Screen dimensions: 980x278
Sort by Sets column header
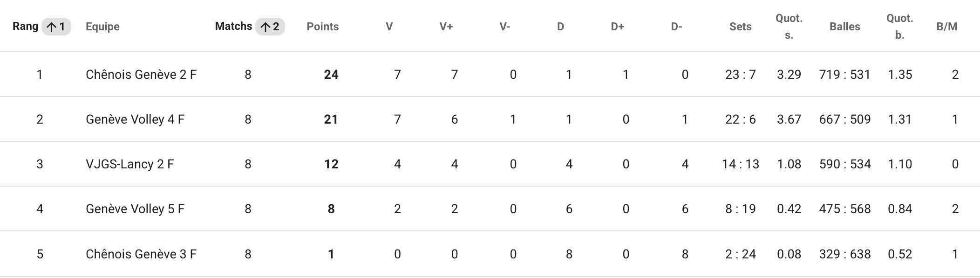point(740,27)
